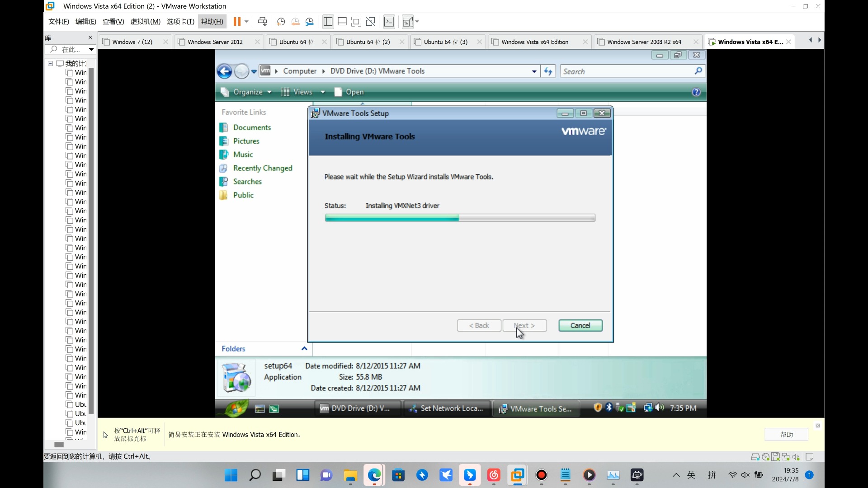868x488 pixels.
Task: Open File Explorer from host taskbar
Action: click(x=350, y=475)
